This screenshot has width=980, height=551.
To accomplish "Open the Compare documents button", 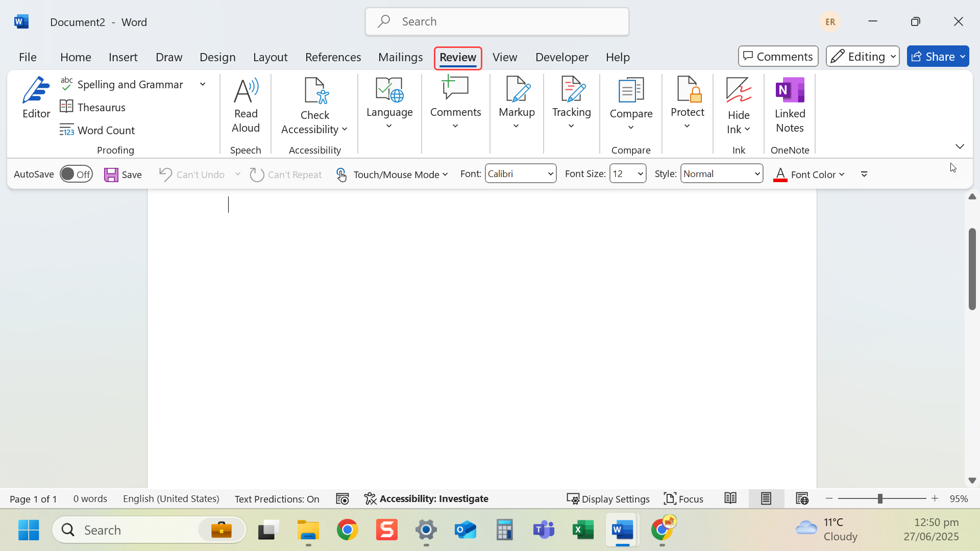I will (631, 105).
